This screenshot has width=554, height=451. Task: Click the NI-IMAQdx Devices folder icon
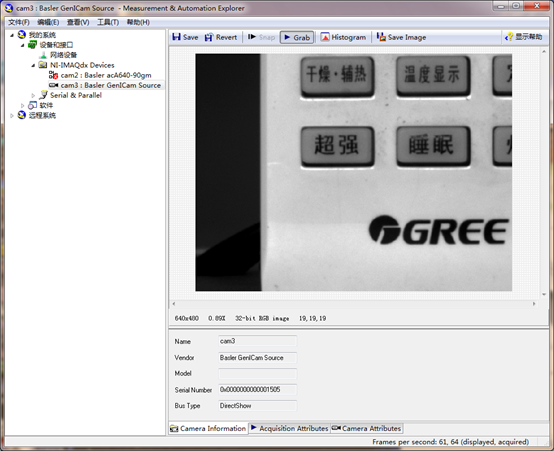[x=43, y=65]
